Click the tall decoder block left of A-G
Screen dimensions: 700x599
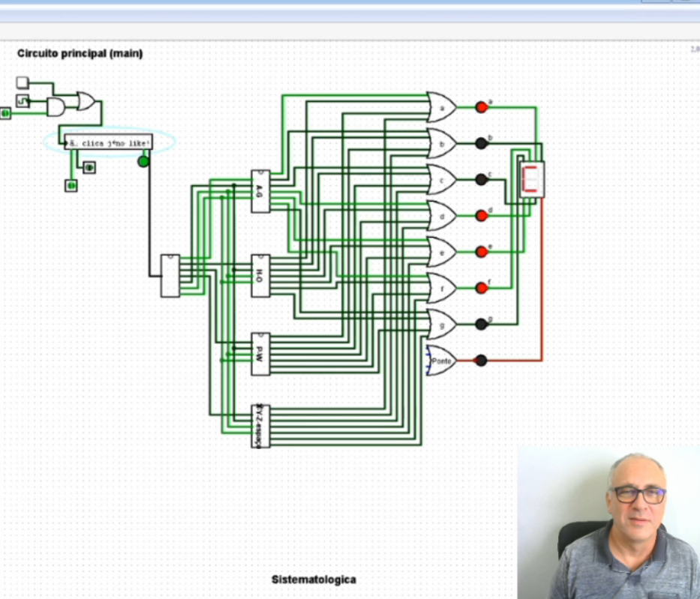[x=170, y=276]
